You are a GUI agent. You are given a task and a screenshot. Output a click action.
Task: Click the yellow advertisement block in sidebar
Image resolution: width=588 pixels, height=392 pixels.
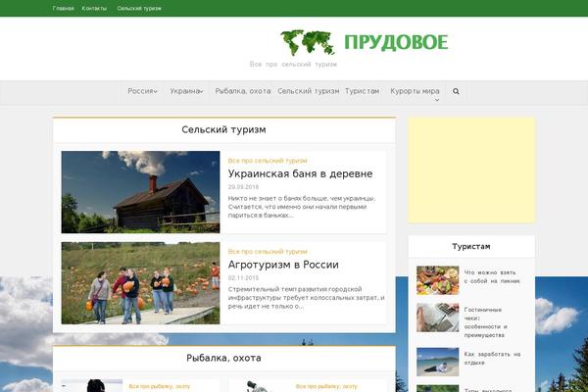coord(471,170)
